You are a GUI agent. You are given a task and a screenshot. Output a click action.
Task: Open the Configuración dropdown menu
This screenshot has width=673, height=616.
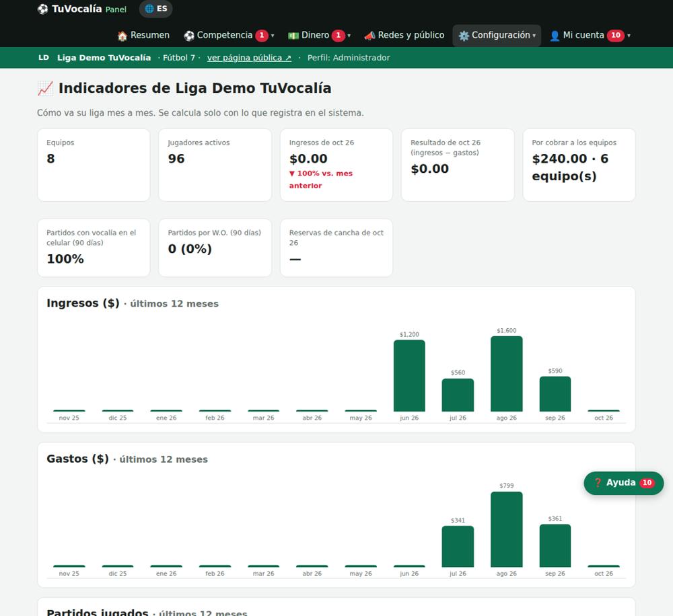[497, 36]
